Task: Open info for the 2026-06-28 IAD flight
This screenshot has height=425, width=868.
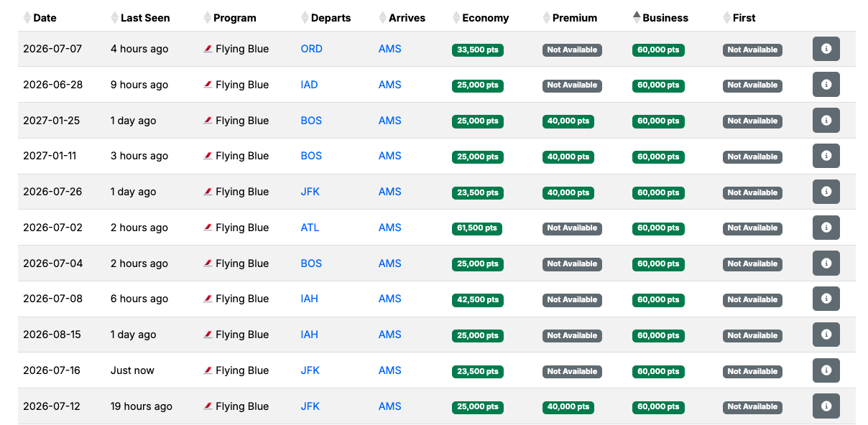Action: [x=826, y=85]
